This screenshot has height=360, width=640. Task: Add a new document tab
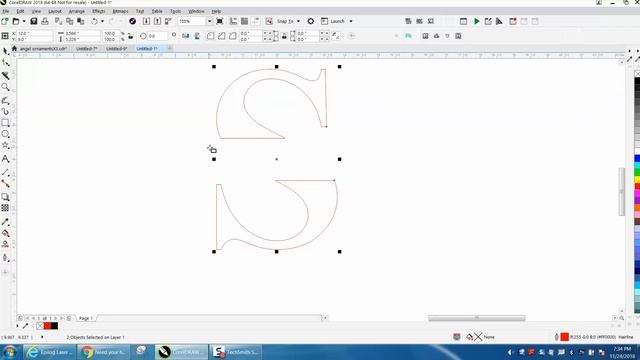[x=169, y=49]
